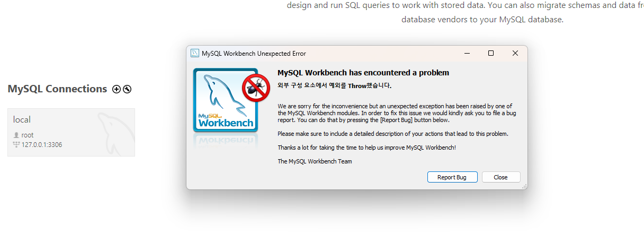Image resolution: width=644 pixels, height=251 pixels.
Task: Click the Close button in error dialog
Action: (500, 177)
